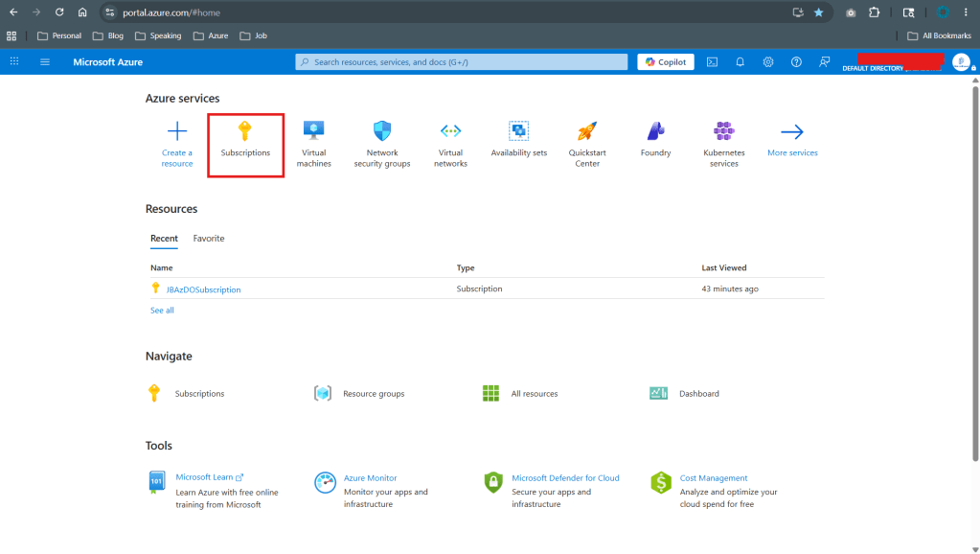Open Subscriptions in Azure services
Image resolution: width=980 pixels, height=554 pixels.
click(x=245, y=145)
